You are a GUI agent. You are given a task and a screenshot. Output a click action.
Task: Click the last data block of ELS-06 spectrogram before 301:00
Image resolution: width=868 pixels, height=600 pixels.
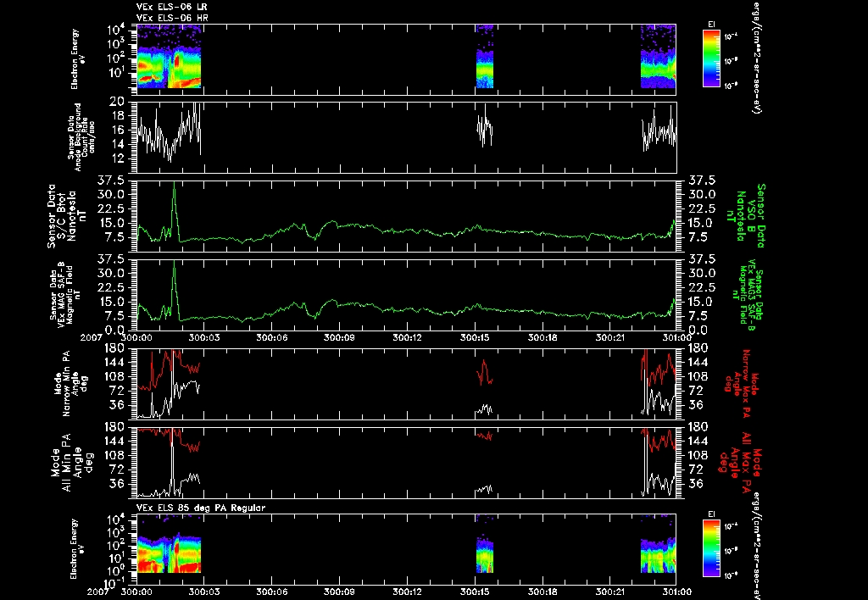(658, 57)
